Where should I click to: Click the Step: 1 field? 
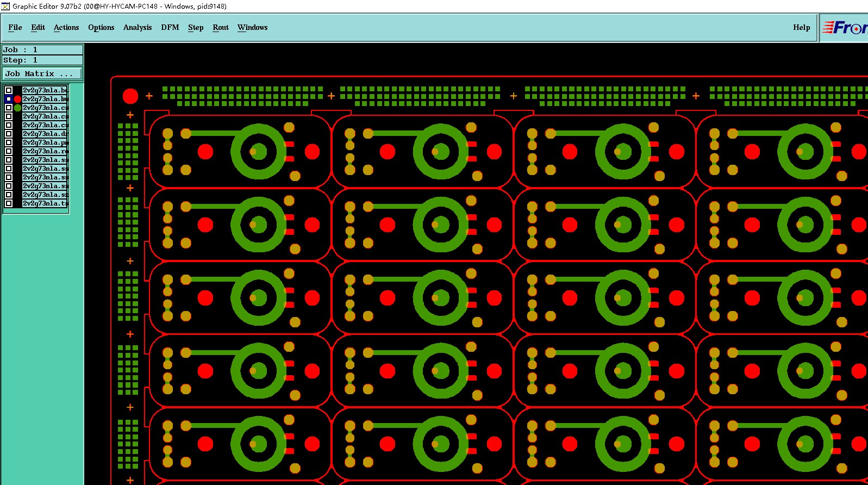click(43, 60)
